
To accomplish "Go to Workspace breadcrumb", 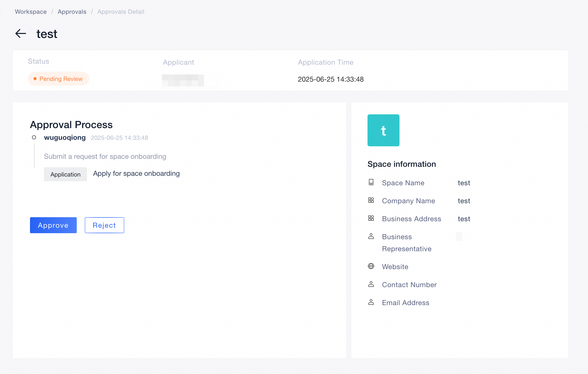I will (31, 12).
